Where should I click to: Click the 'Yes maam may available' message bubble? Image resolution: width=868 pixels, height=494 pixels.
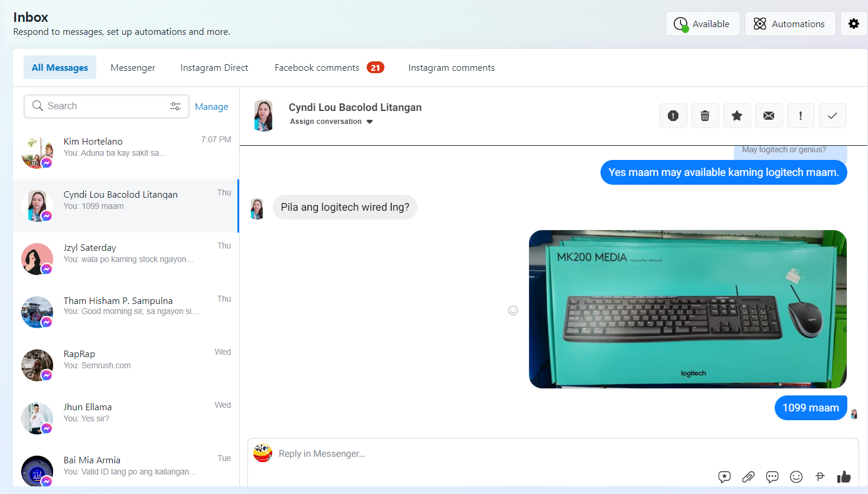tap(724, 172)
